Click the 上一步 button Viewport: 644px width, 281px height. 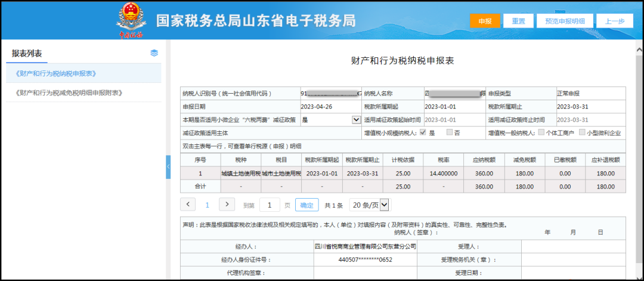[x=615, y=21]
